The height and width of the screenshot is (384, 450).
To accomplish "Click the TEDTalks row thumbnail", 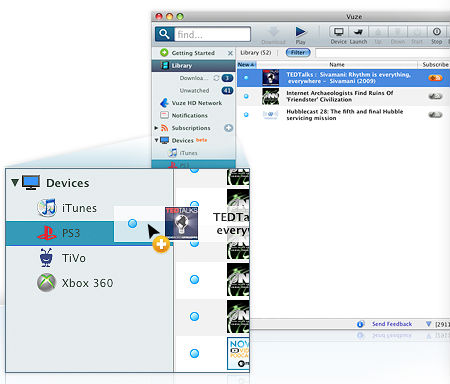I will tap(270, 78).
